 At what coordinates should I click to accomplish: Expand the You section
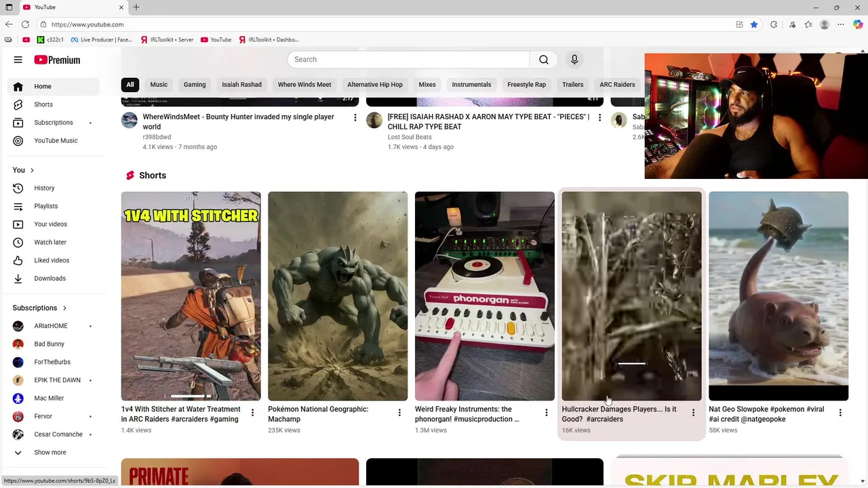pos(23,170)
